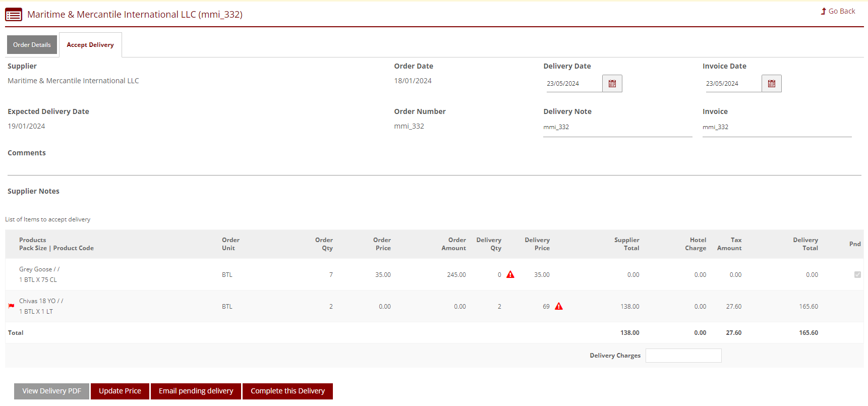Click the red flag beside Chivas 18 YO
The height and width of the screenshot is (406, 868).
pos(11,306)
